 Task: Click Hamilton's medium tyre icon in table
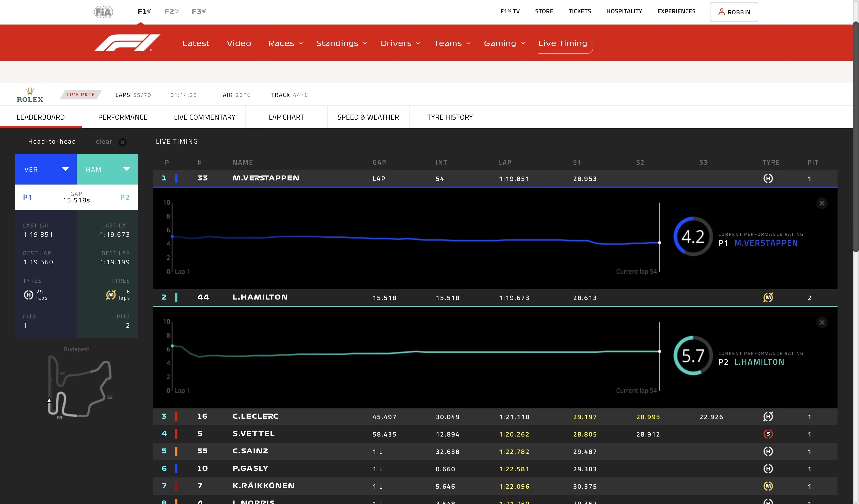tap(768, 297)
